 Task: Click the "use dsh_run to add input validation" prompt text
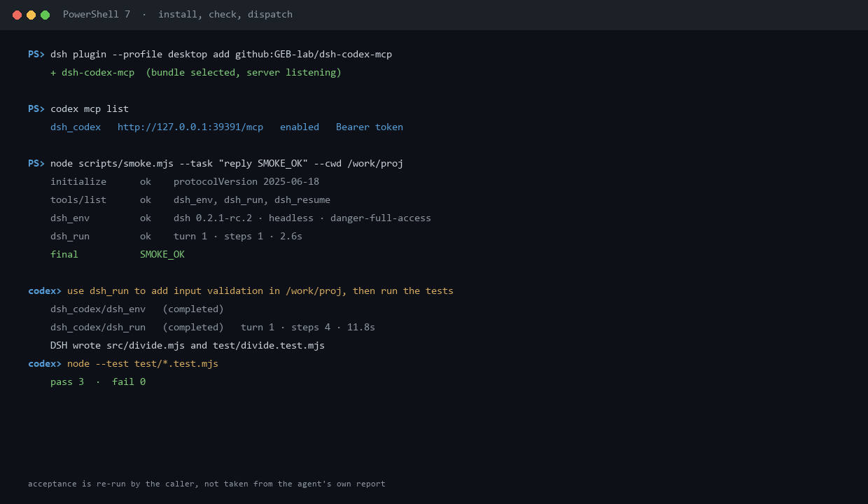click(260, 291)
